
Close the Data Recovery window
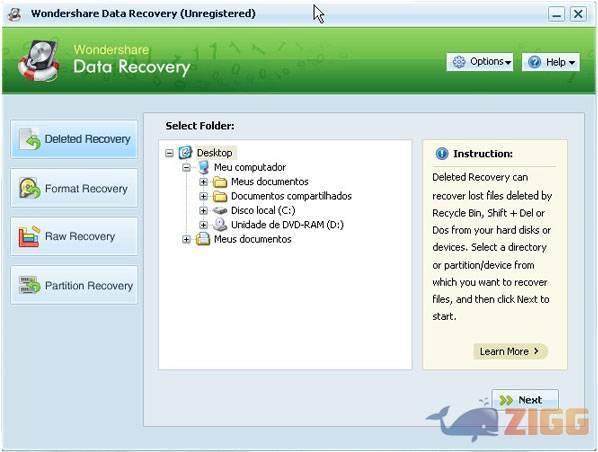(578, 14)
